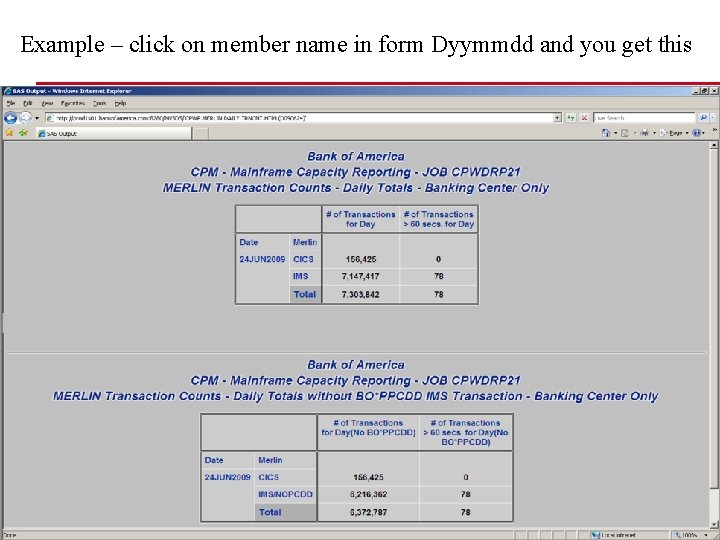Click the IE logo in title bar

(7, 91)
